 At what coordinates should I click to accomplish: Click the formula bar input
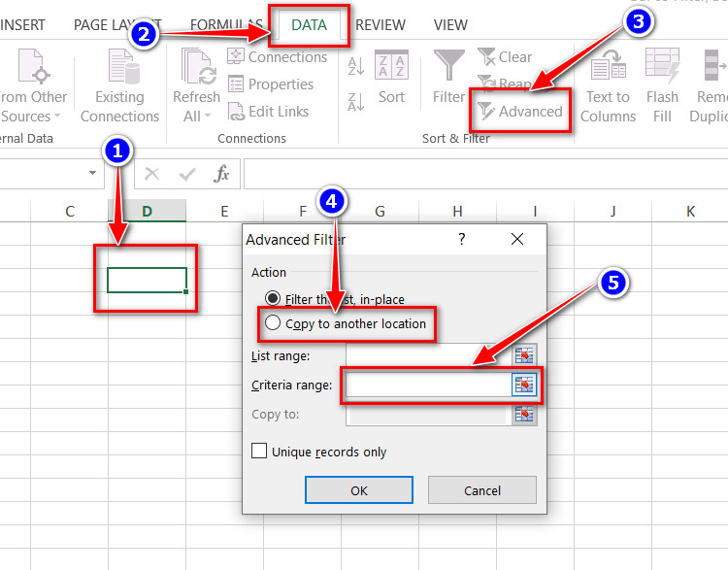485,174
